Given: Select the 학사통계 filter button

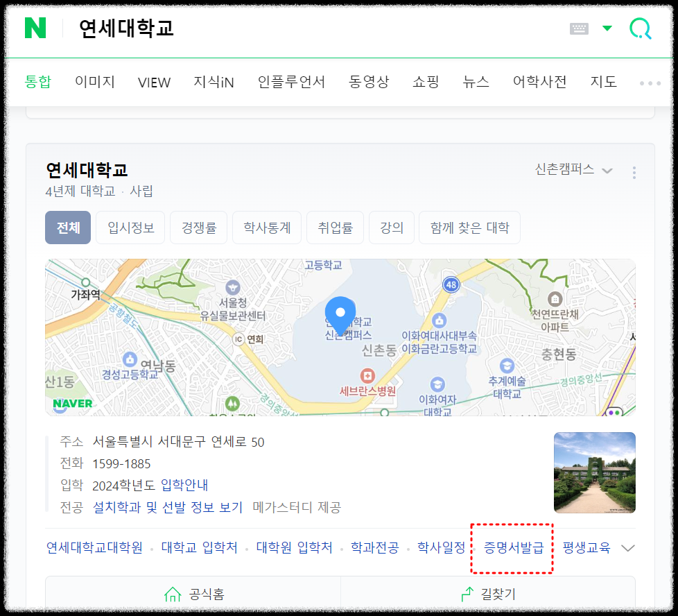Looking at the screenshot, I should (267, 228).
